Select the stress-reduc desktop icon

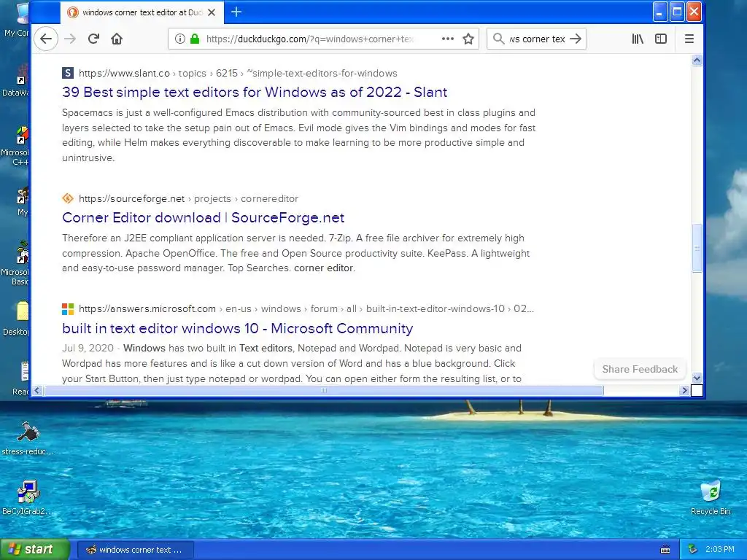coord(28,438)
